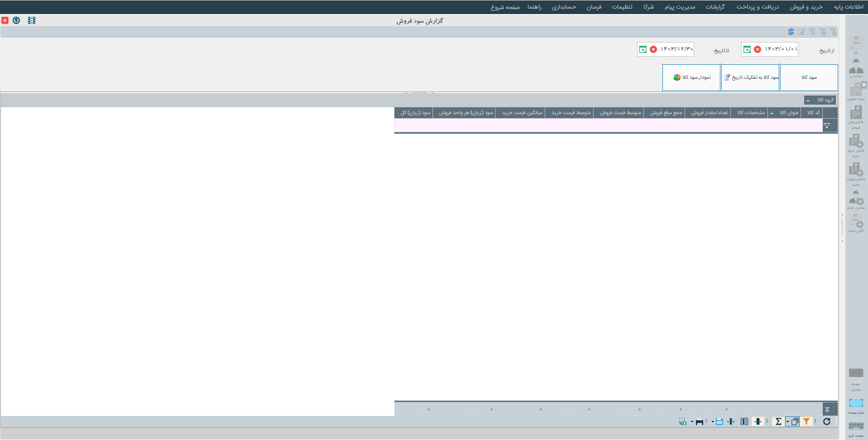
Task: Click the سود کالا button
Action: (809, 77)
